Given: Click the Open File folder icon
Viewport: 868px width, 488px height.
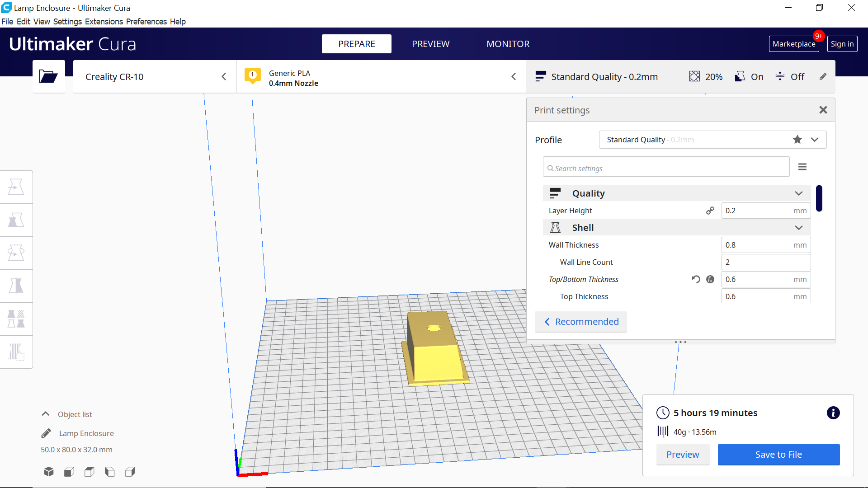Looking at the screenshot, I should (48, 76).
